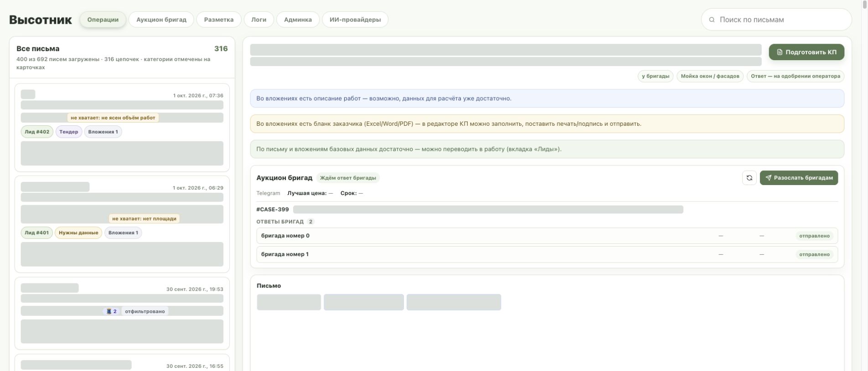Click the Тендер tag

point(69,132)
